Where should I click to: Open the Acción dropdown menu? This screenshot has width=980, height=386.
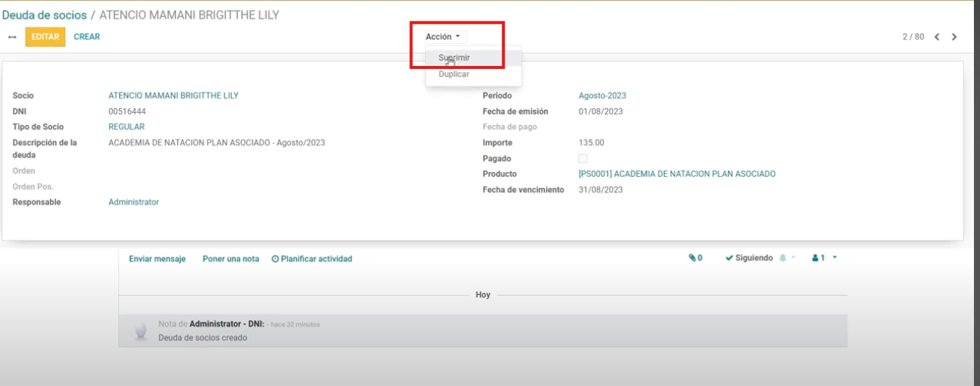click(x=443, y=36)
